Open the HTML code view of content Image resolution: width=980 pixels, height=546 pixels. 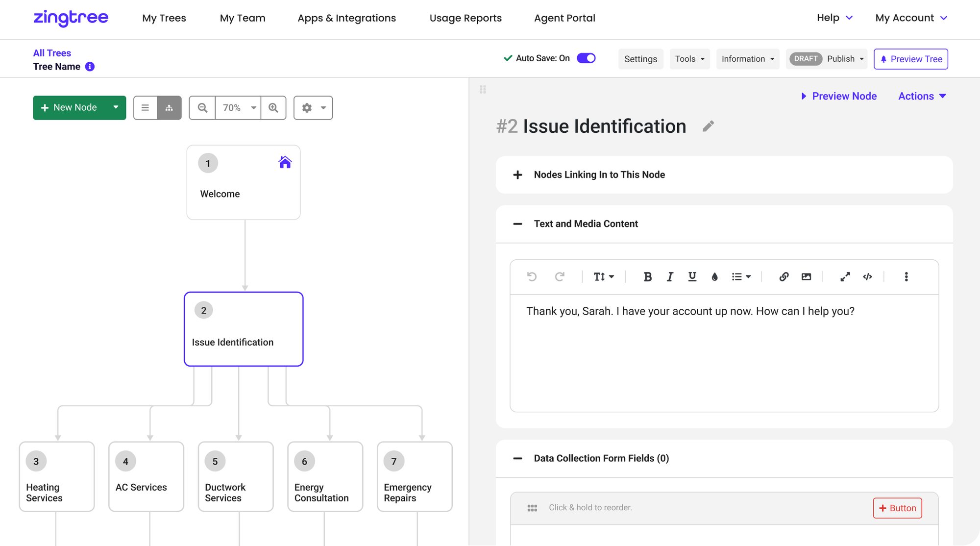[x=867, y=276]
